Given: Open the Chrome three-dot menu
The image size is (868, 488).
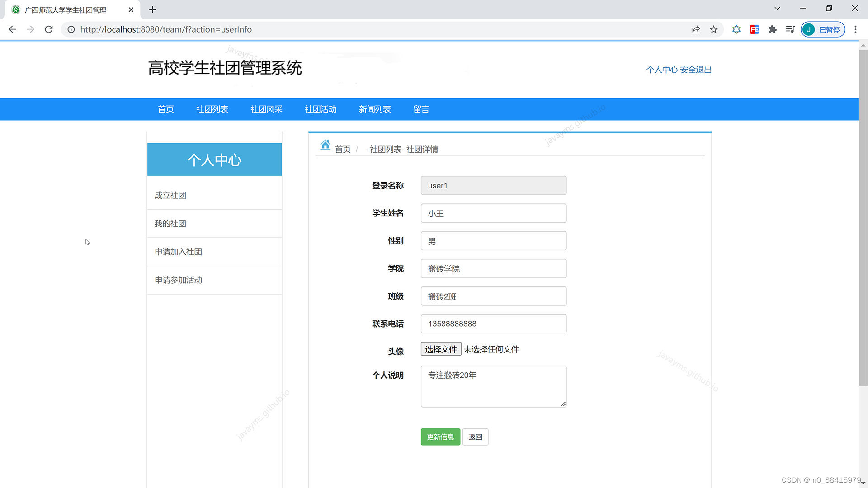Looking at the screenshot, I should [x=855, y=29].
